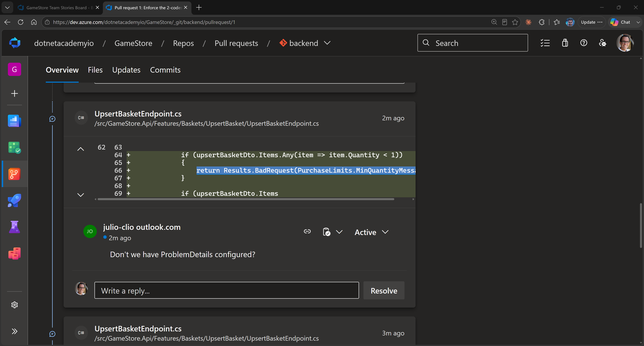The image size is (644, 346).
Task: Show more code lines below line 69
Action: [80, 195]
